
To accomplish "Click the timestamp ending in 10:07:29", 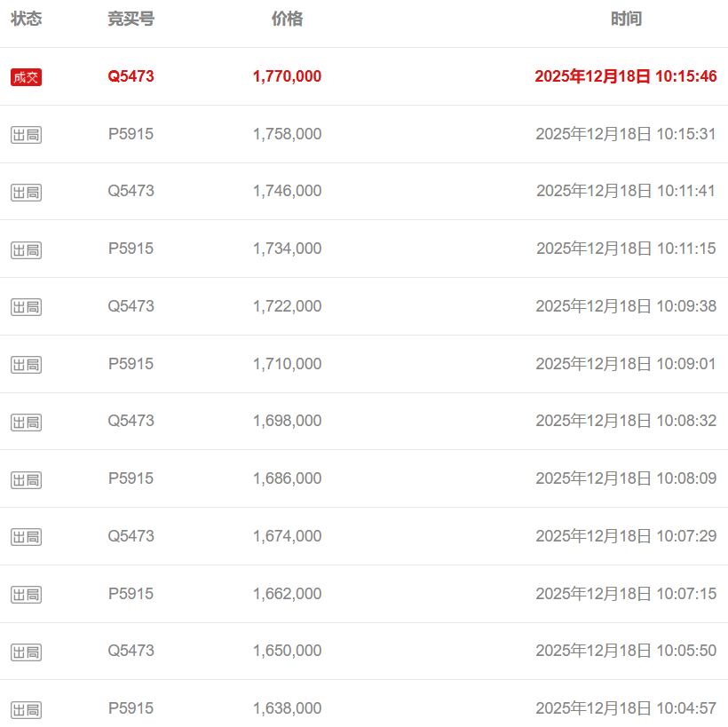I will pos(625,536).
